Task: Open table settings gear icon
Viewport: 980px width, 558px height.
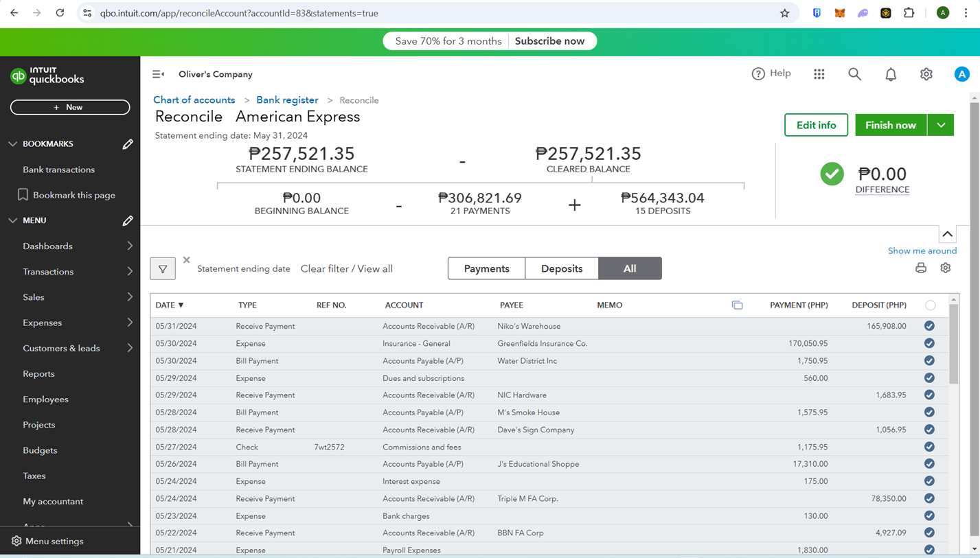Action: click(x=946, y=268)
